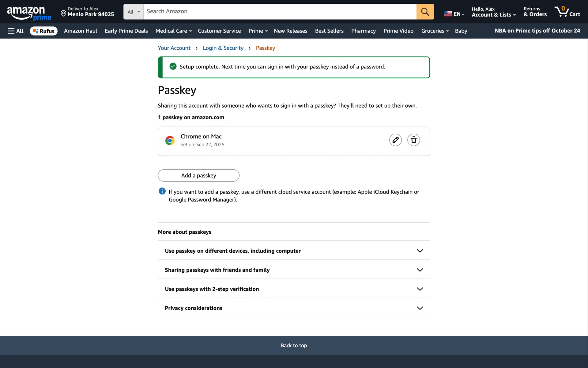The height and width of the screenshot is (368, 588).
Task: Open the US flag EN language selector
Action: (x=454, y=14)
